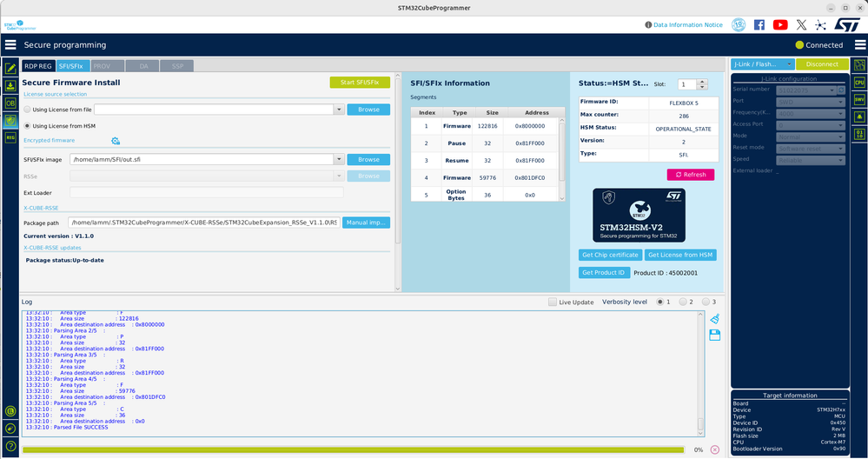Select the shield Secure programming sidebar icon
This screenshot has width=868, height=459.
[x=10, y=120]
